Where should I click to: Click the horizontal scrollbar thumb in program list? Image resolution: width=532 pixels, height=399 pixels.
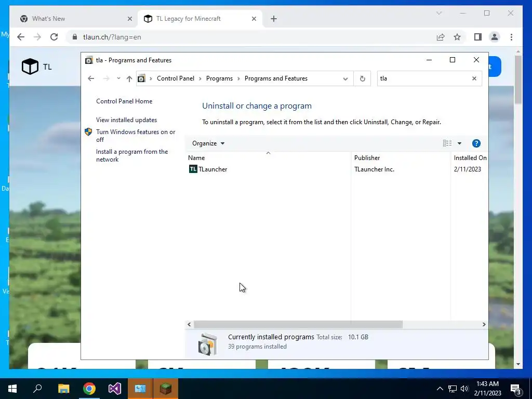pyautogui.click(x=298, y=325)
